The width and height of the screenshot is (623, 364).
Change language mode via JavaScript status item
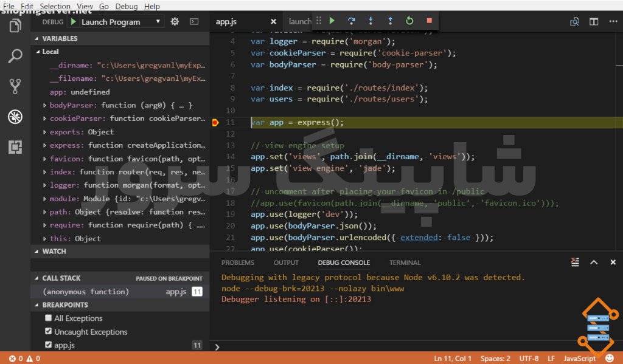tap(579, 359)
